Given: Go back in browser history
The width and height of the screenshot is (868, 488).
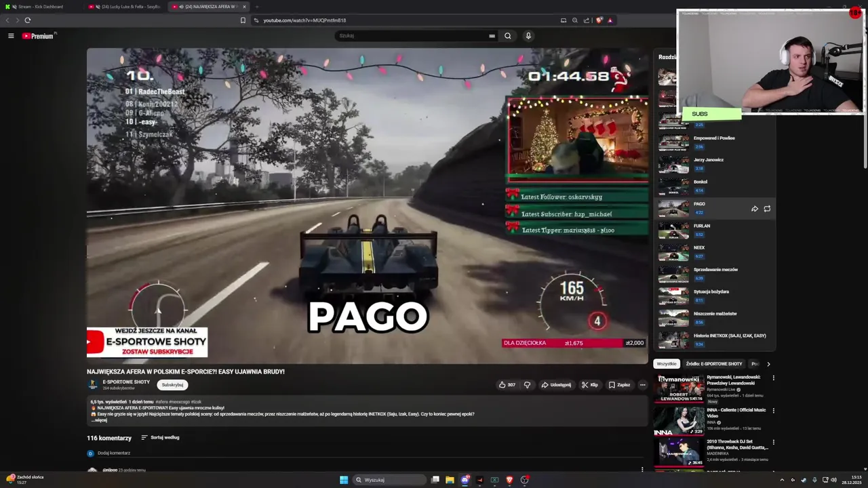Looking at the screenshot, I should click(7, 20).
